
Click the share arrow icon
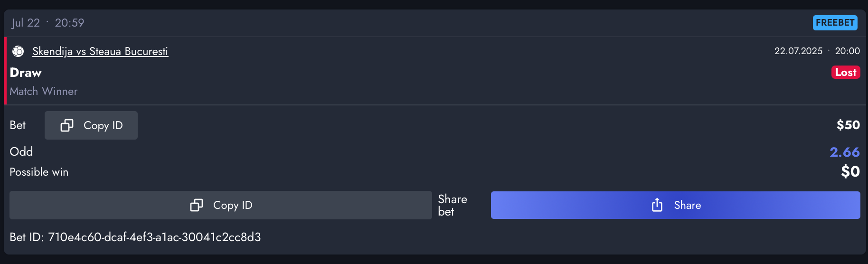[x=657, y=205]
